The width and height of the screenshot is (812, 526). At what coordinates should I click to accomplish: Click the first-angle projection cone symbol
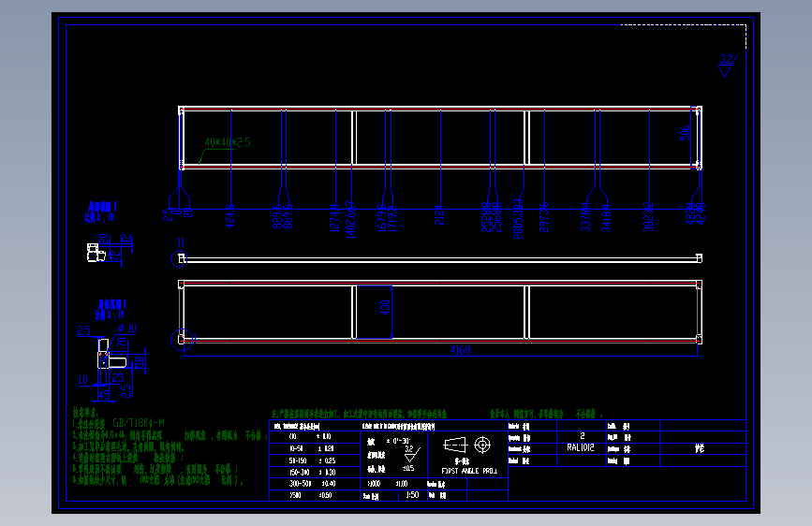[x=455, y=445]
